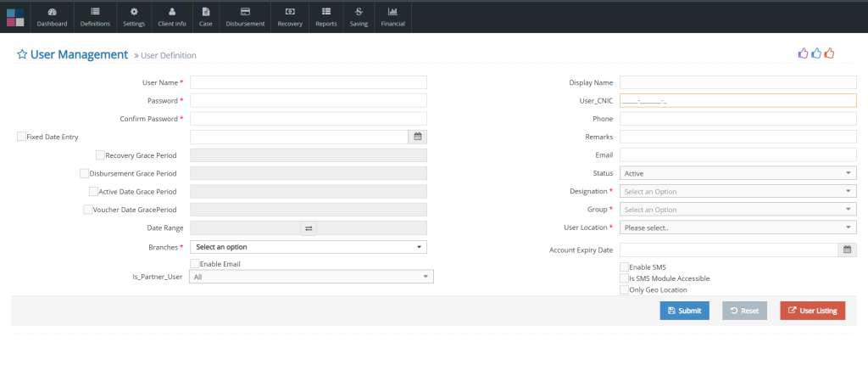
Task: Open the User Listing page
Action: [812, 311]
